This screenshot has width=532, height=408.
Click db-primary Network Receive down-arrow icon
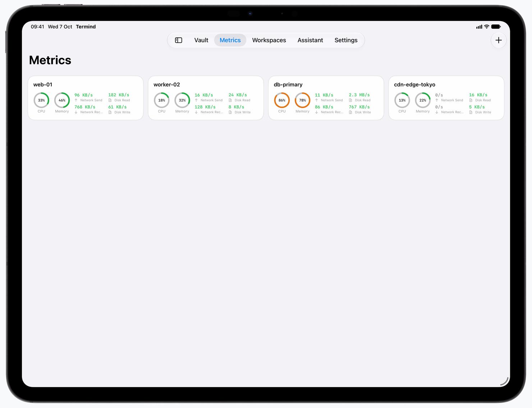[x=316, y=112]
